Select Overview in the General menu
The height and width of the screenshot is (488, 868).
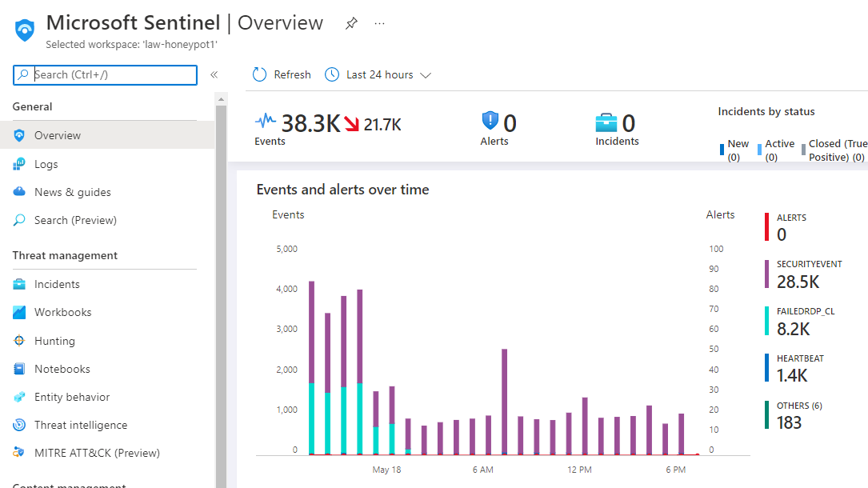coord(58,134)
